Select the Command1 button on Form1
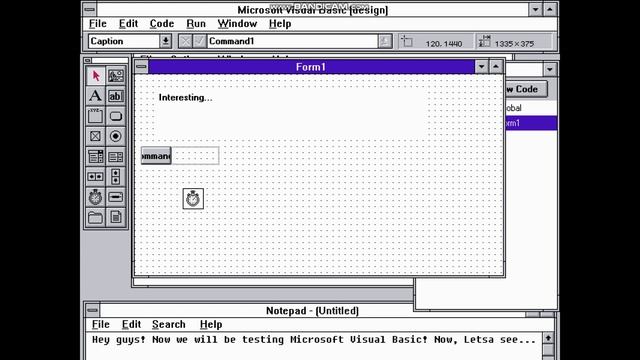The image size is (640, 360). coord(156,156)
